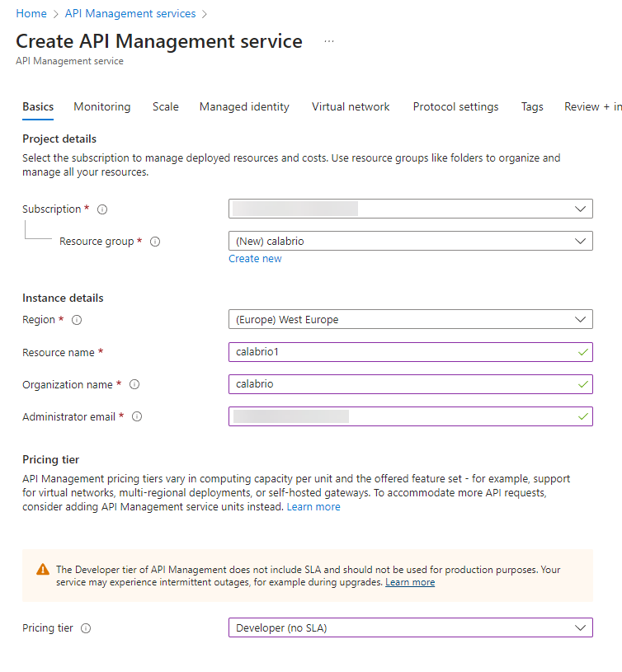Click the Administrator email info icon

coord(137,416)
